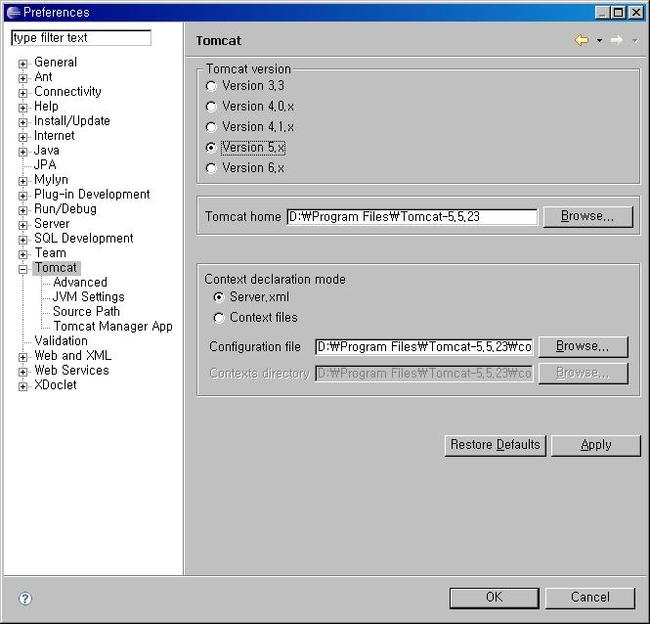Image resolution: width=650 pixels, height=624 pixels.
Task: Select Internet in the preferences tree
Action: 54,136
